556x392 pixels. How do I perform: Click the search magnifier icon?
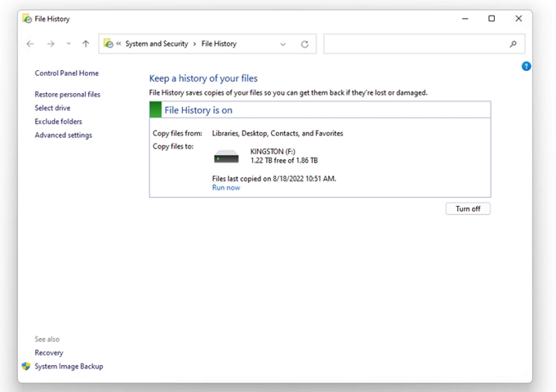point(513,44)
